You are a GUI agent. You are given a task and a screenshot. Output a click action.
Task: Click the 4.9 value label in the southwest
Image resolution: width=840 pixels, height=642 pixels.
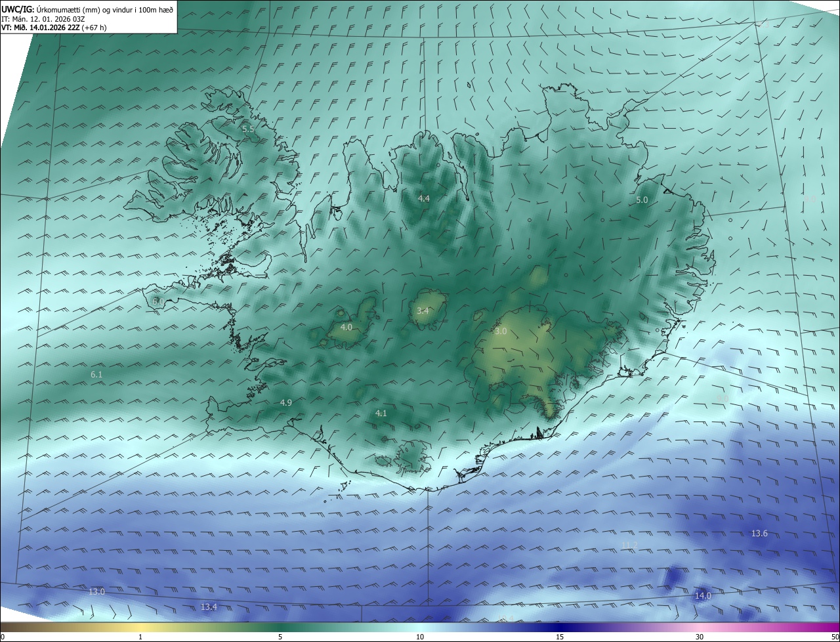click(286, 402)
